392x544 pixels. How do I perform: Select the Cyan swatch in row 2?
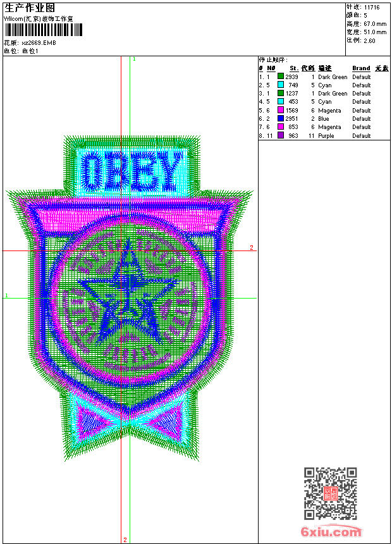281,85
